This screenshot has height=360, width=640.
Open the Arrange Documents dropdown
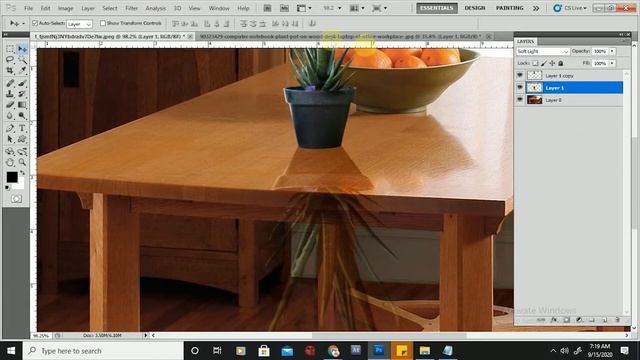(358, 8)
